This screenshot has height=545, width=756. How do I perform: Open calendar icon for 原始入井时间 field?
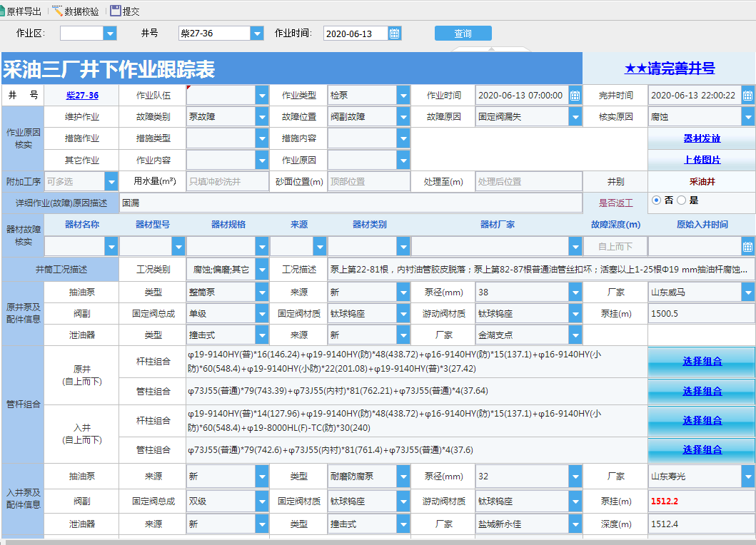pos(748,247)
